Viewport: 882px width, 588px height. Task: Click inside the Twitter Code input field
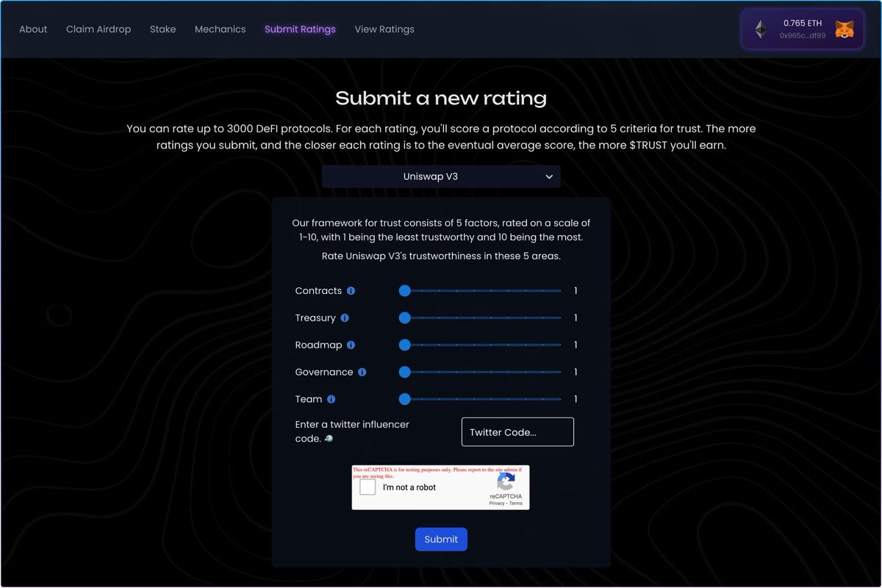coord(517,431)
